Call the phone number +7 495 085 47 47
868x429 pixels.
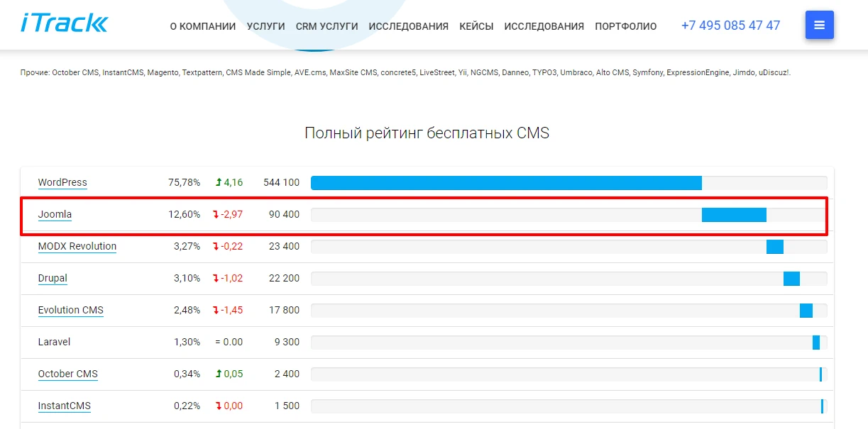(x=730, y=26)
